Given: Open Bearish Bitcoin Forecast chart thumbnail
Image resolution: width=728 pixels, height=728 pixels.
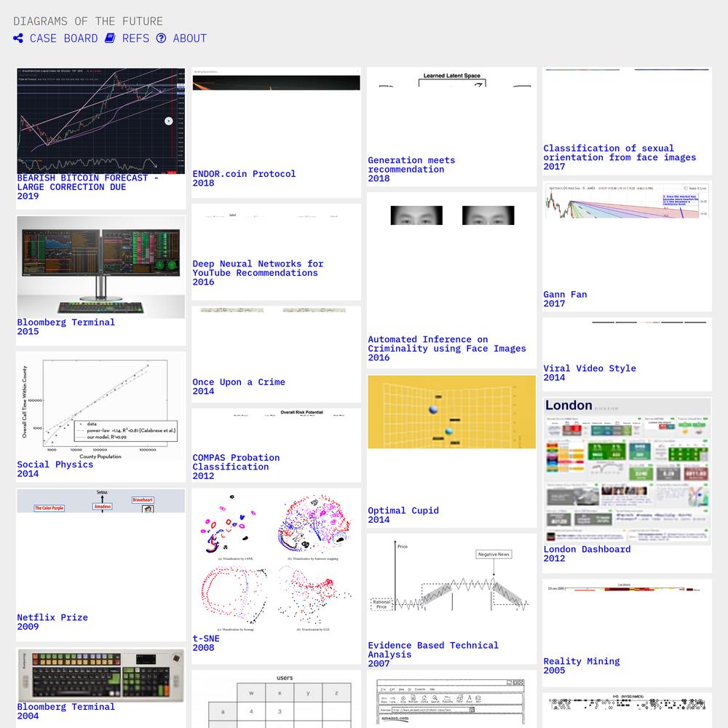Looking at the screenshot, I should (x=100, y=121).
